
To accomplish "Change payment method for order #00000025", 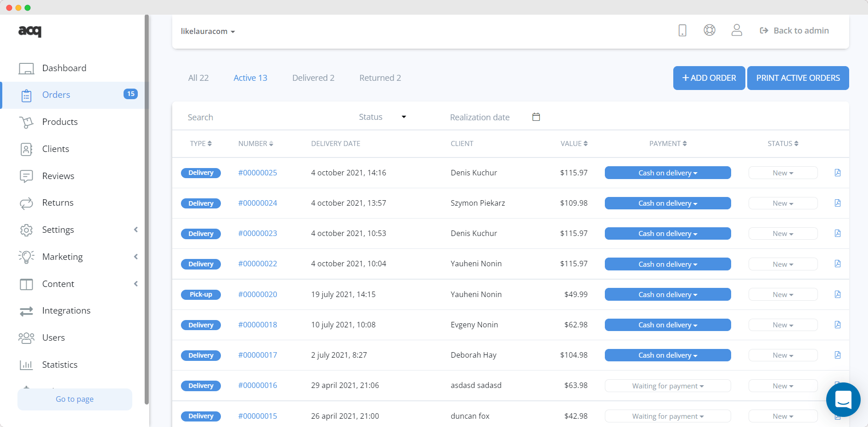I will click(x=668, y=173).
